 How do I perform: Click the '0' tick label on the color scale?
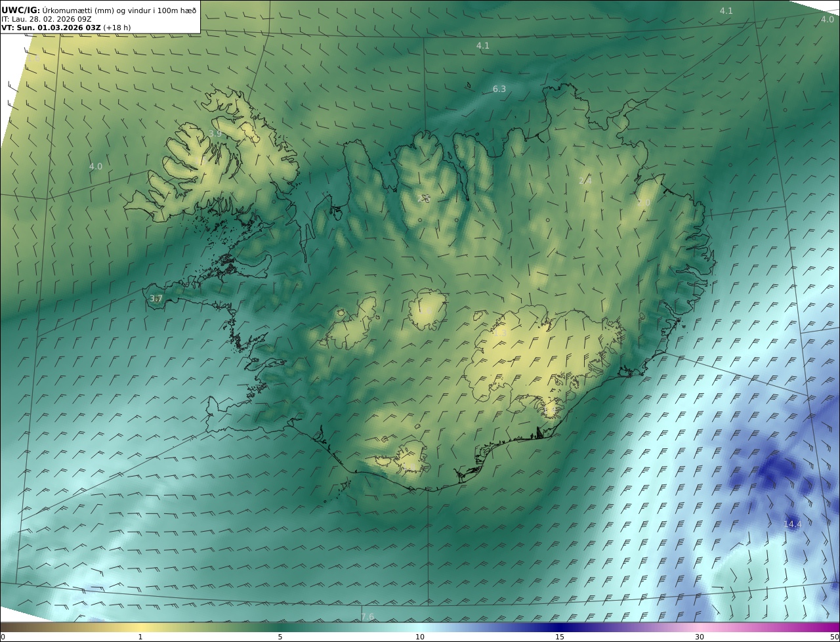pyautogui.click(x=3, y=637)
